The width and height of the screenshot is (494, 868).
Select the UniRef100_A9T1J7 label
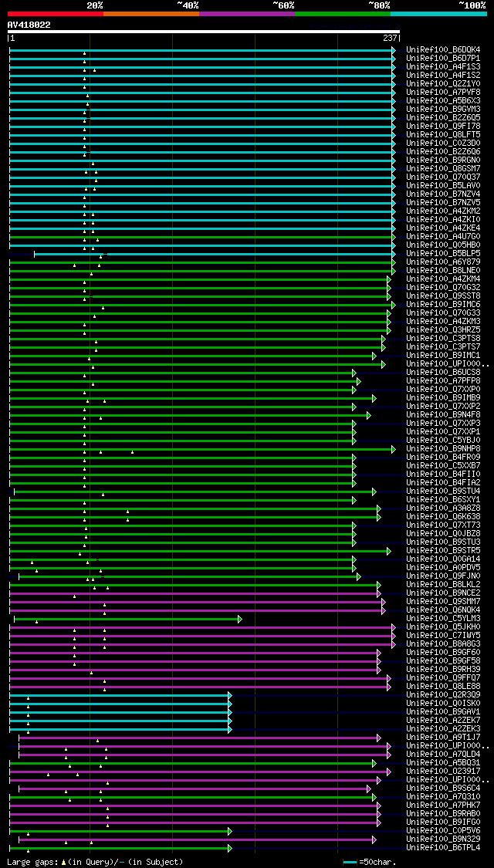[443, 738]
